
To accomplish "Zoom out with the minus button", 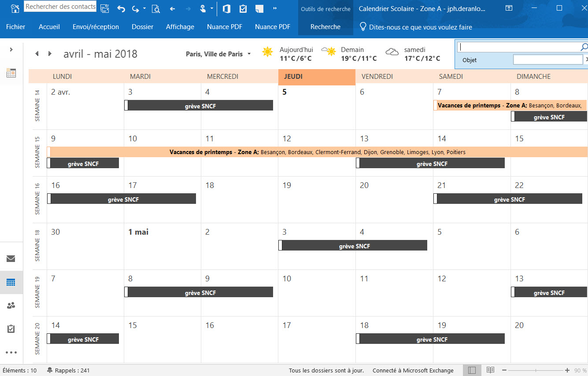I will (504, 370).
